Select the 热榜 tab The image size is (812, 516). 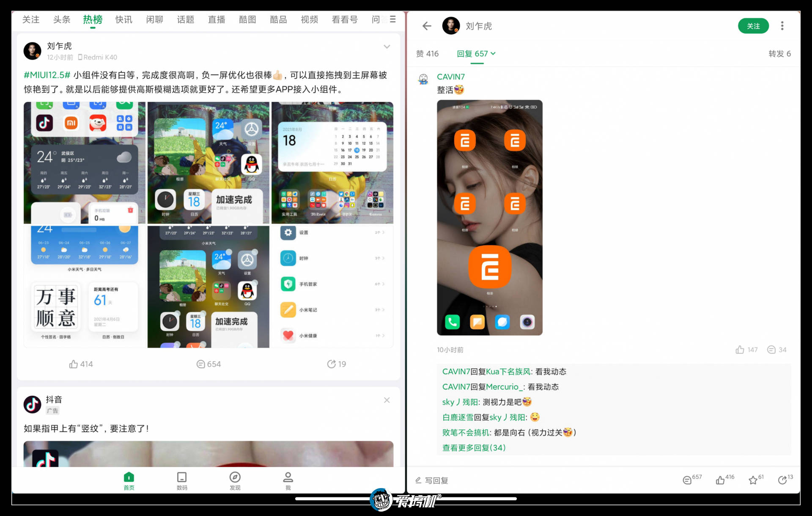coord(93,19)
